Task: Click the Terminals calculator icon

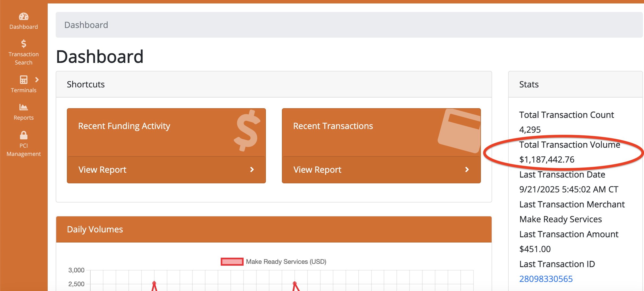Action: point(23,80)
